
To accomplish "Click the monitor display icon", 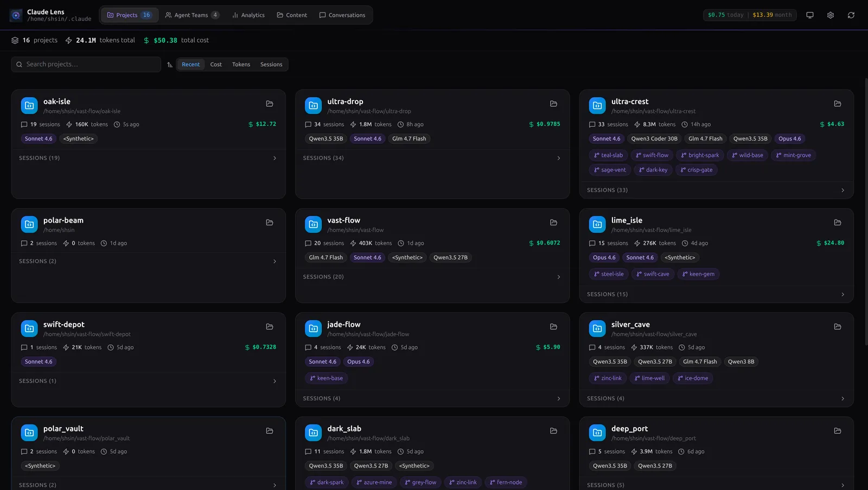I will pos(809,15).
